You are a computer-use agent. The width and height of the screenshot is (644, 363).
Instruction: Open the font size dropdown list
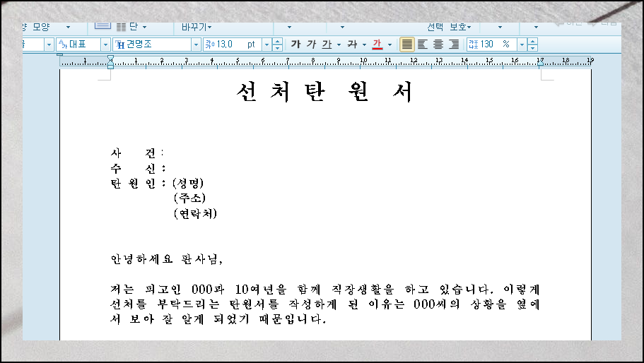click(267, 44)
